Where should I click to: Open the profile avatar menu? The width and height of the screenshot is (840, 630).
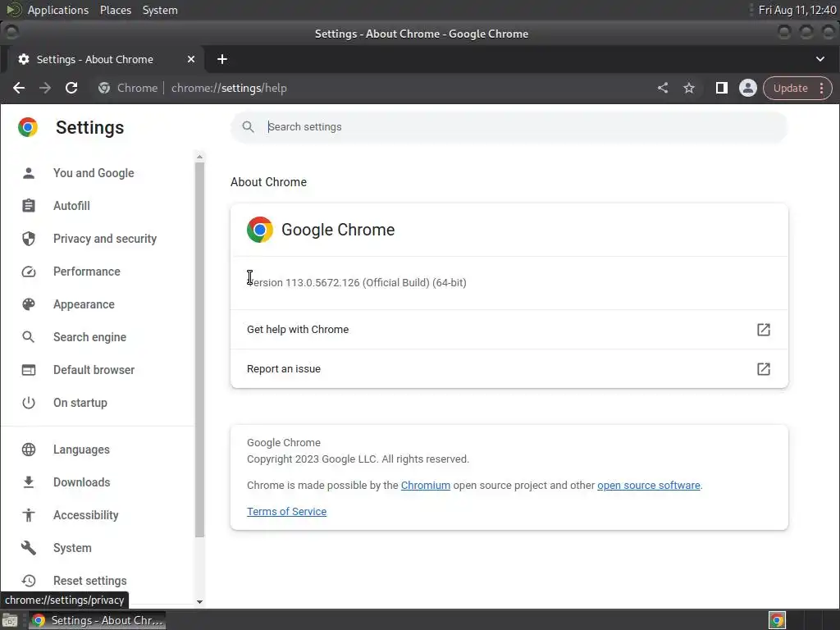pos(748,88)
